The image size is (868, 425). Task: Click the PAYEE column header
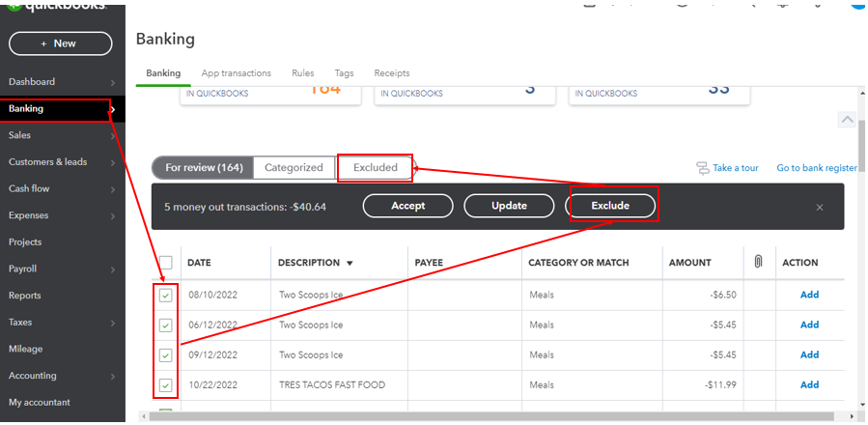pos(429,263)
